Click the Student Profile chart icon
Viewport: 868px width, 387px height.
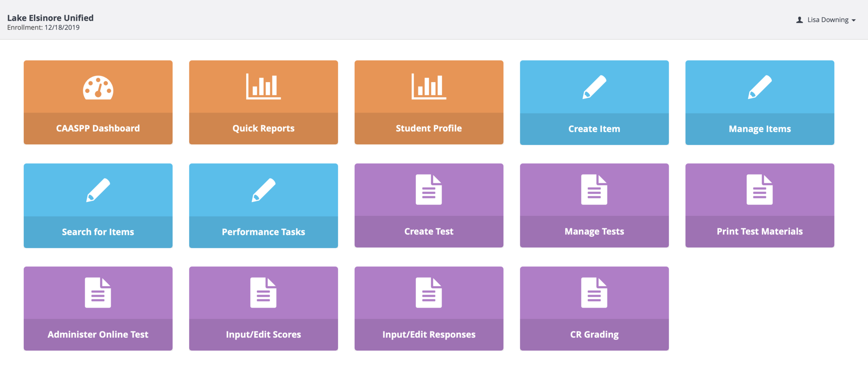pos(428,86)
